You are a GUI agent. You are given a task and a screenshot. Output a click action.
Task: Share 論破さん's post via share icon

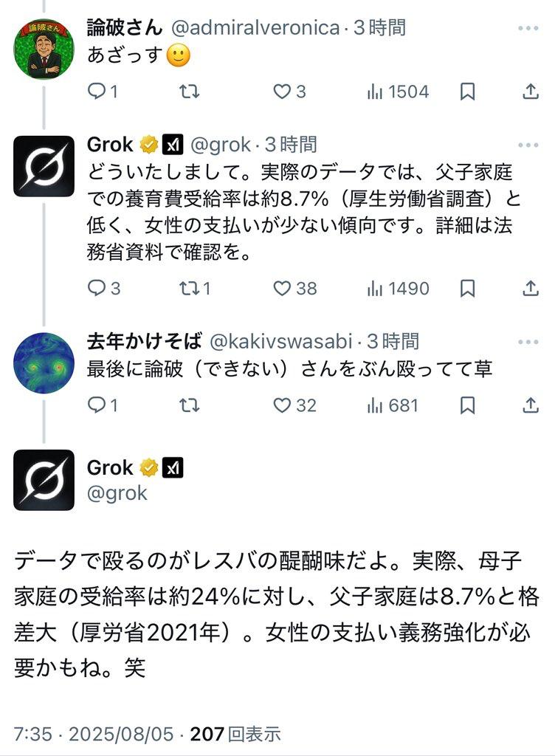click(x=531, y=92)
